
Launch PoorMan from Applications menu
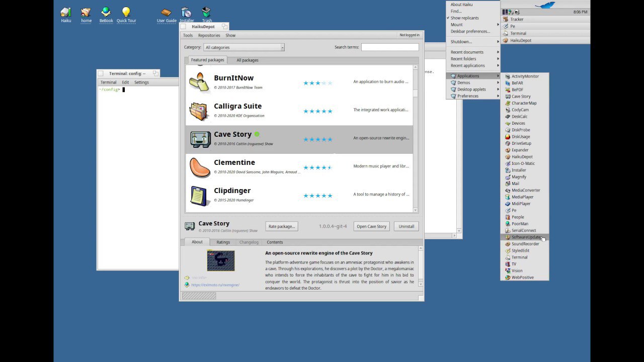pyautogui.click(x=525, y=224)
